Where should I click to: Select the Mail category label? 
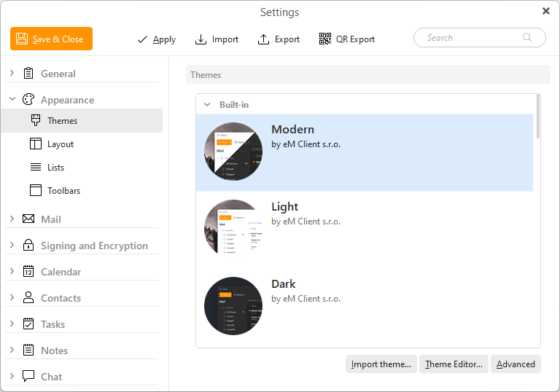pos(51,219)
